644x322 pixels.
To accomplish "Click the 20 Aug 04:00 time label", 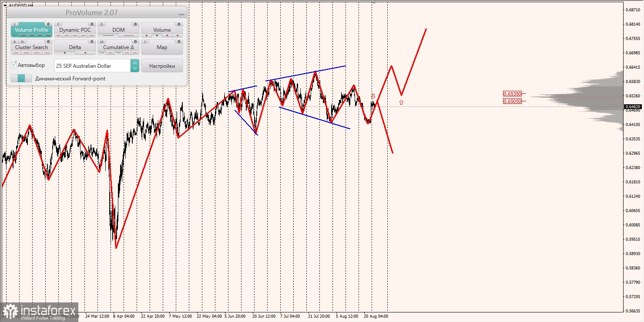I will point(376,316).
